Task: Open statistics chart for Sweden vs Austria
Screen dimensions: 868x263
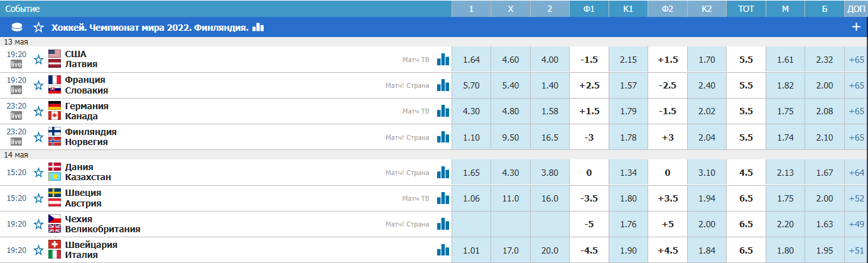Action: [443, 198]
